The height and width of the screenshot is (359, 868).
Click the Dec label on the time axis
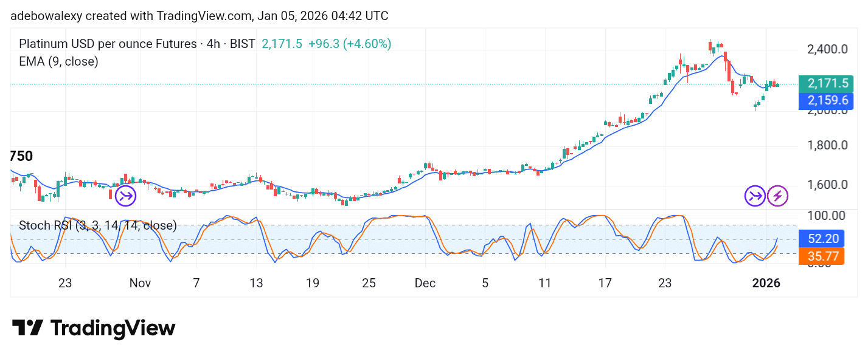tap(425, 283)
